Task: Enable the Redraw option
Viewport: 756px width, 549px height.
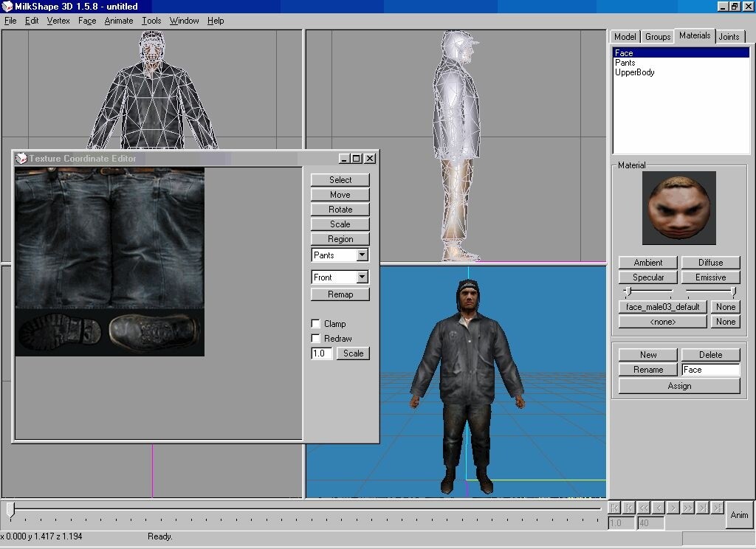Action: click(x=316, y=338)
